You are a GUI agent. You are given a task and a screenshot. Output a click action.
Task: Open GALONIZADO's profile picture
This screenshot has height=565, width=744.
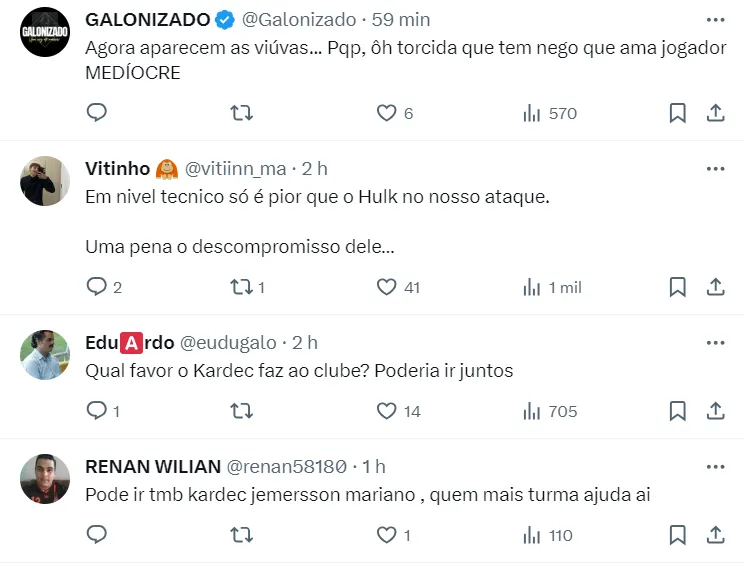tap(45, 33)
